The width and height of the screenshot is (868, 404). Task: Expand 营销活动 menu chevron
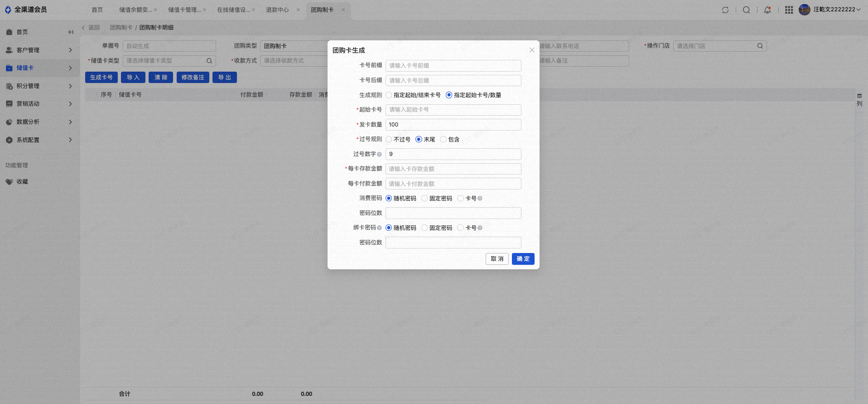point(70,104)
